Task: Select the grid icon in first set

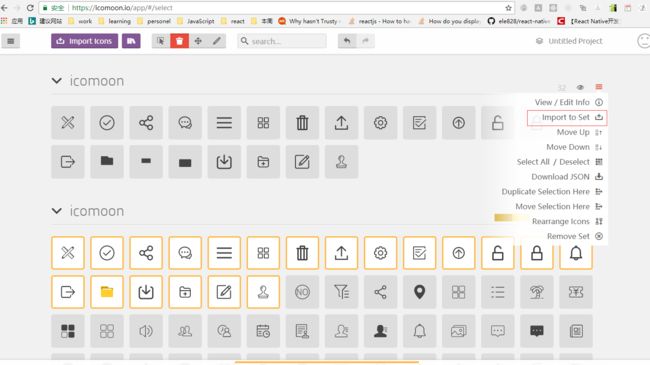Action: (x=263, y=122)
